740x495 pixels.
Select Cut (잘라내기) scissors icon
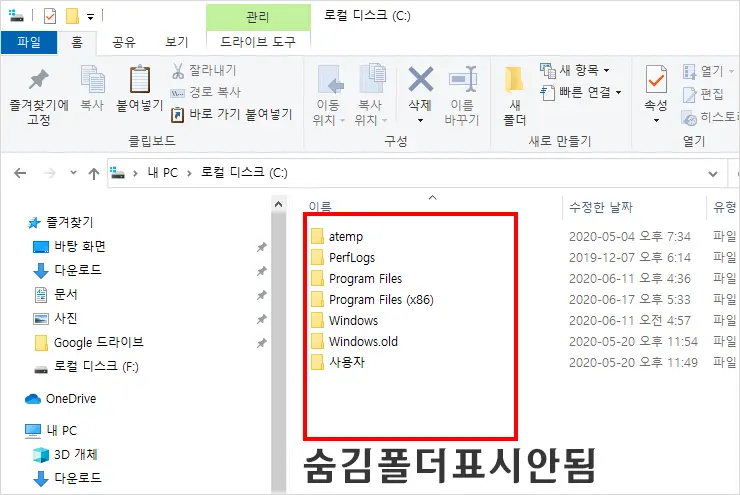[x=178, y=71]
